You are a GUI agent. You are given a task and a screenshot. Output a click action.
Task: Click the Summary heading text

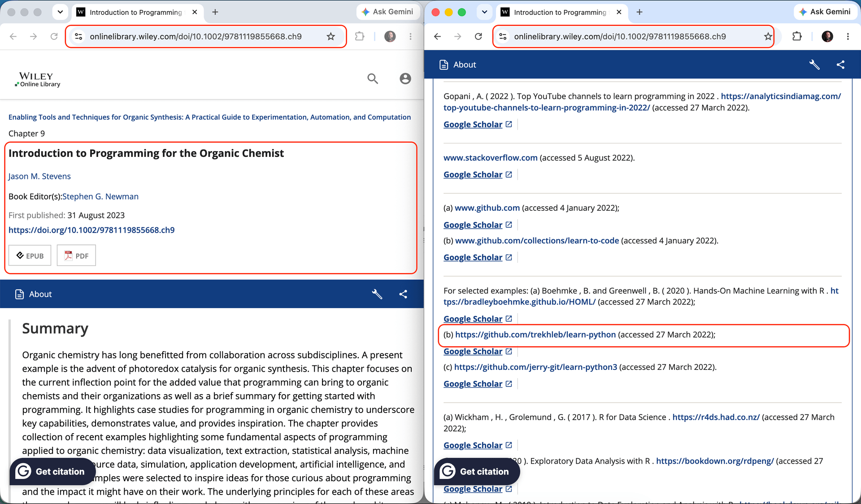click(55, 328)
